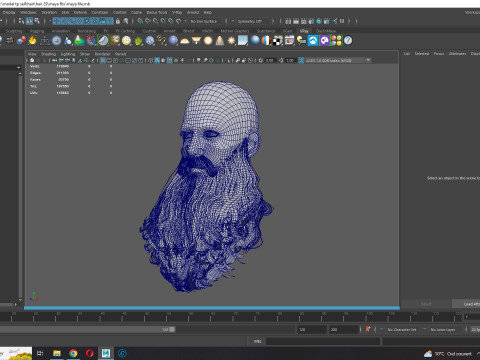Open the small arrow after snap icons
The image size is (480, 360).
(185, 21)
